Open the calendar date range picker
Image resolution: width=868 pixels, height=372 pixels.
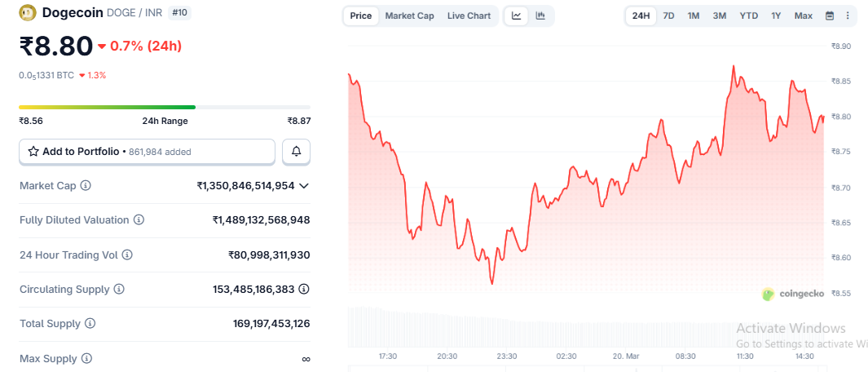coord(829,15)
